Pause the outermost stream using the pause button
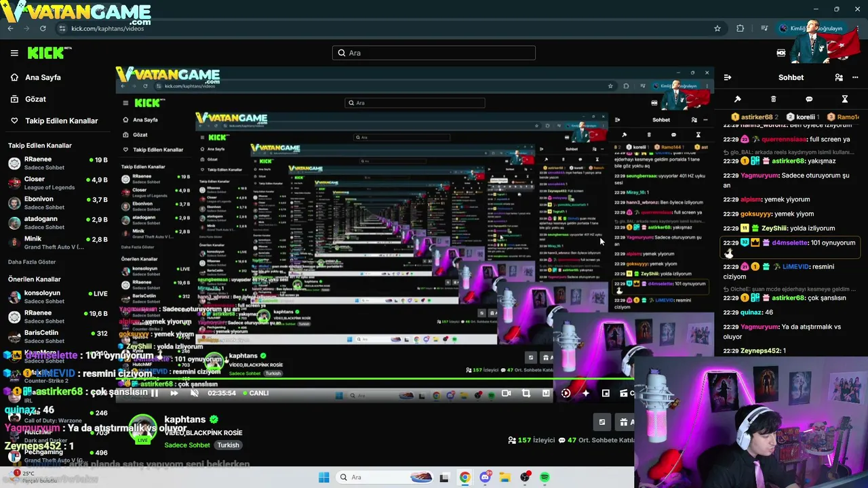Image resolution: width=868 pixels, height=488 pixels. (155, 393)
